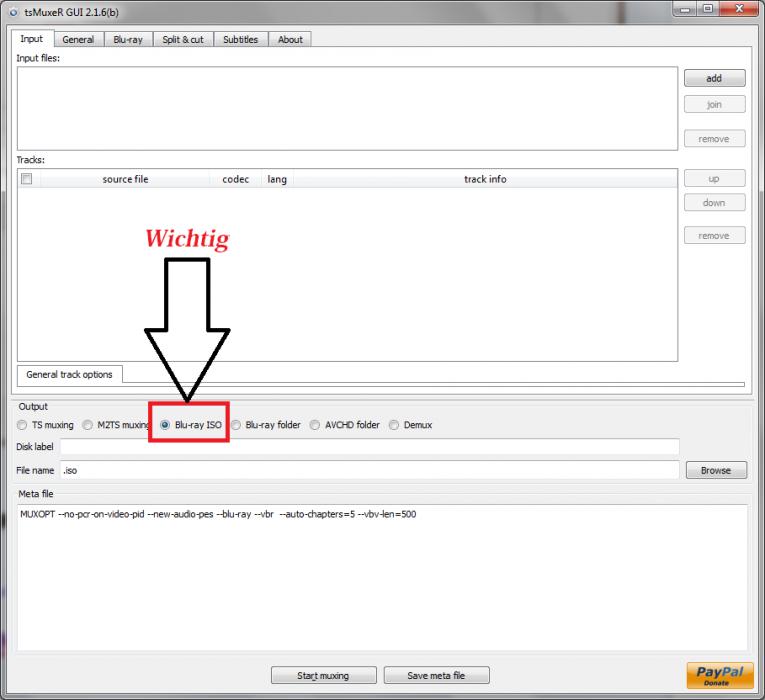This screenshot has height=700, width=765.
Task: Choose AVCHD folder output
Action: click(x=315, y=425)
